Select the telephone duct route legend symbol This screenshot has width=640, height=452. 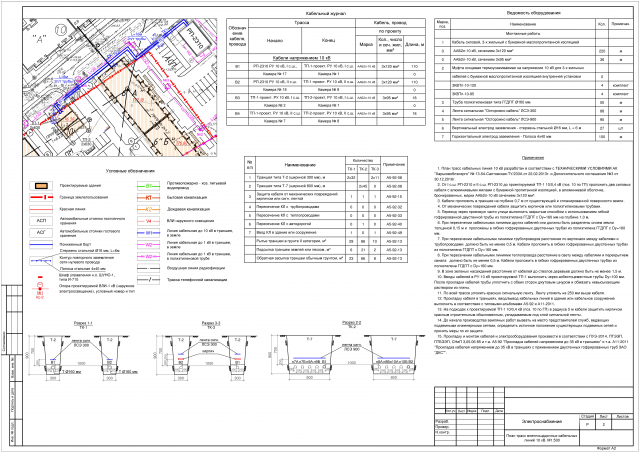pos(148,280)
